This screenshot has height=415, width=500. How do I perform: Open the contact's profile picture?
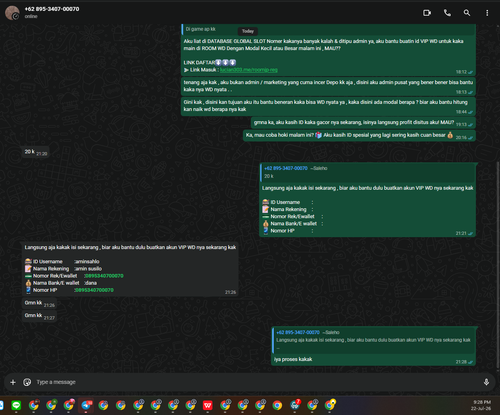click(x=12, y=13)
